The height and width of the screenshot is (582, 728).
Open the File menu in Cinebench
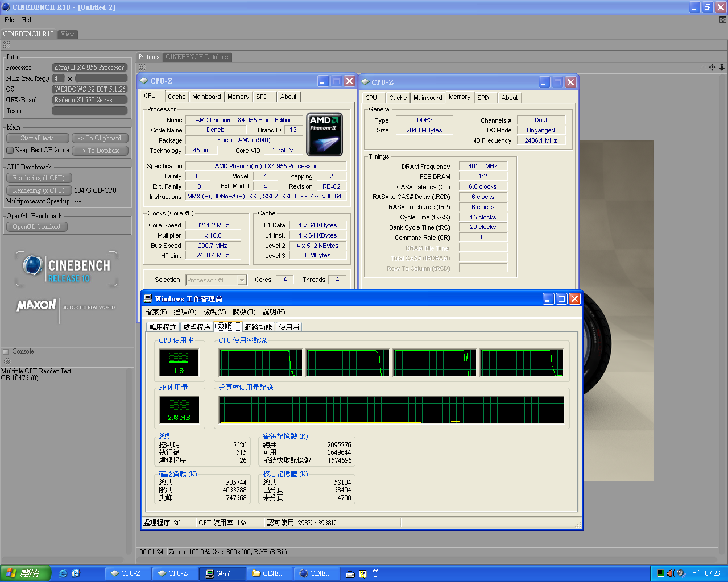(x=9, y=20)
